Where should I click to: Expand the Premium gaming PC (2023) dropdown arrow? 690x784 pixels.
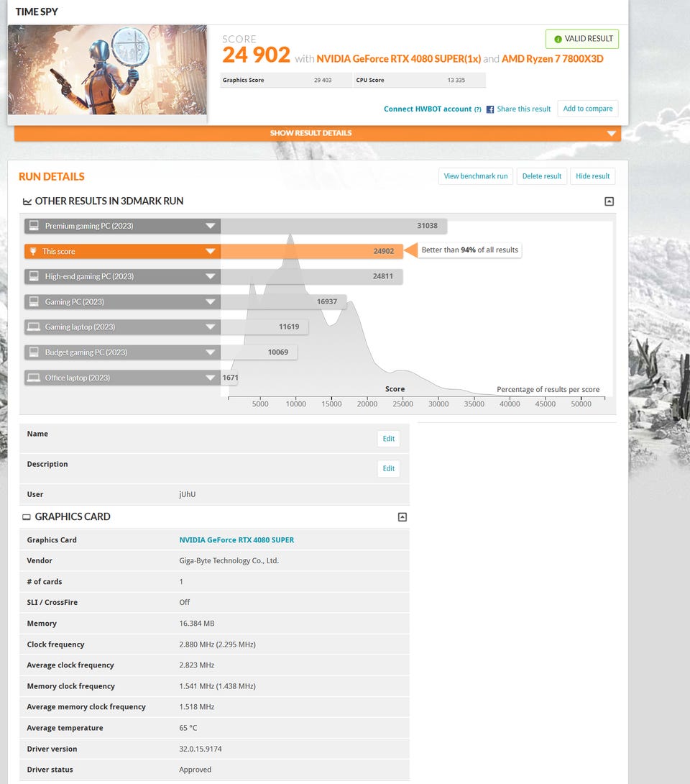click(x=211, y=226)
